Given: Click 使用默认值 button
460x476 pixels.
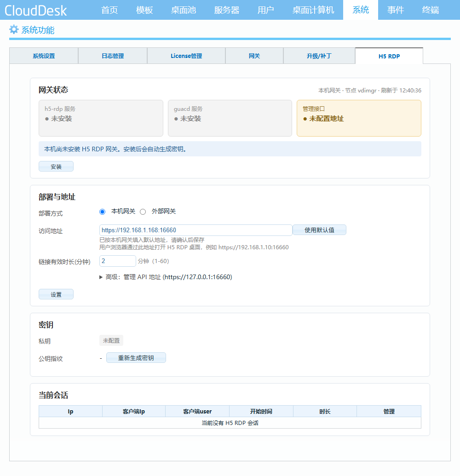Looking at the screenshot, I should (319, 230).
